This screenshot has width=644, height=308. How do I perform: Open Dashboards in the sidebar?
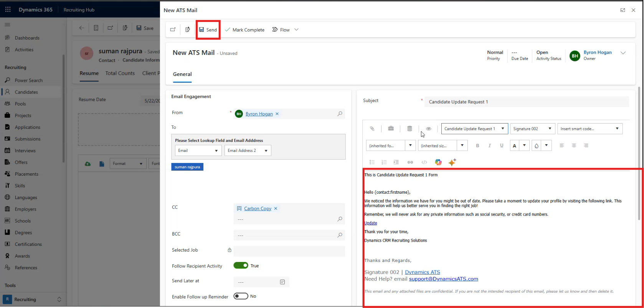coord(27,38)
